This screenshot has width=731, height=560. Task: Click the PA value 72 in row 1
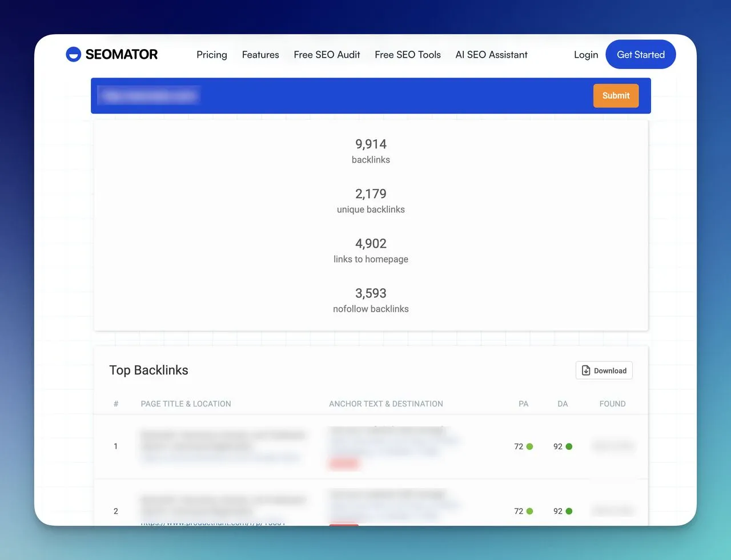click(519, 446)
